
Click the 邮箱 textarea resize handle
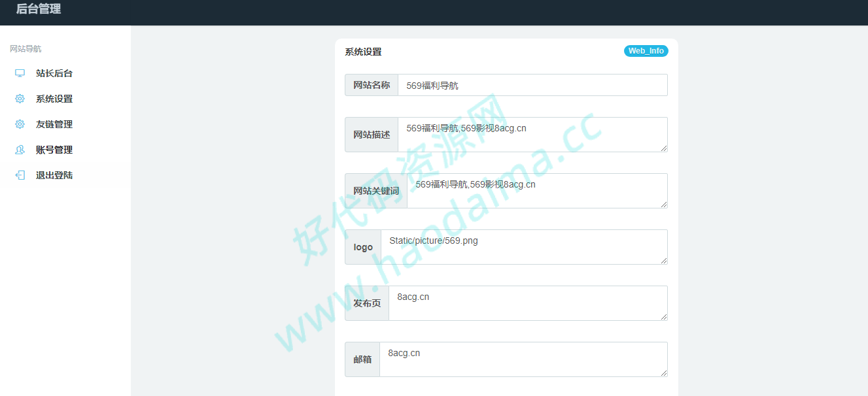point(663,372)
